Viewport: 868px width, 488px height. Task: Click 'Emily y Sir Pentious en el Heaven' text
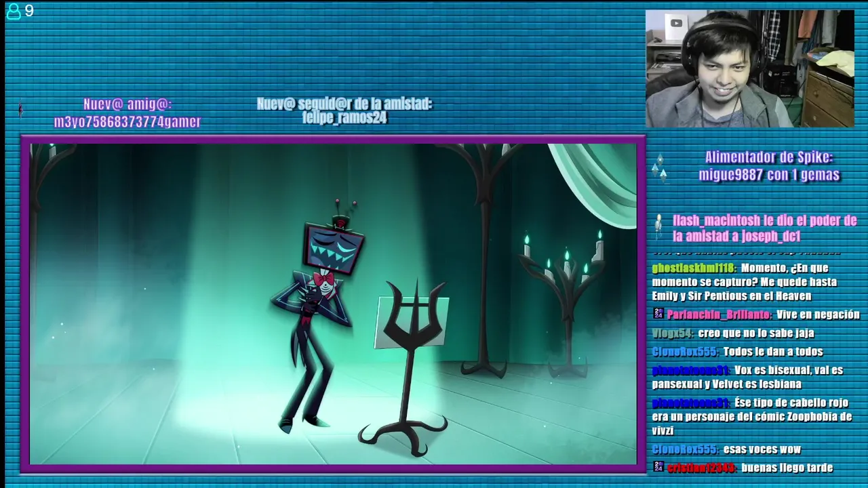[x=732, y=296]
